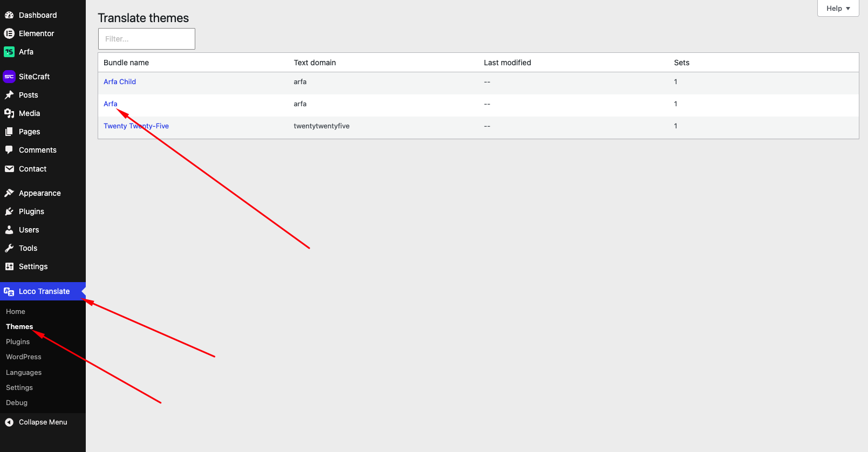Open Loco Translate Home submenu
This screenshot has height=452, width=868.
(x=16, y=312)
